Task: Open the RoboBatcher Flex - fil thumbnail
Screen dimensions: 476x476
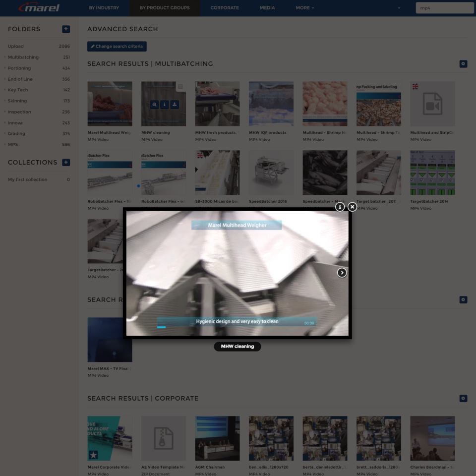Action: coord(110,173)
